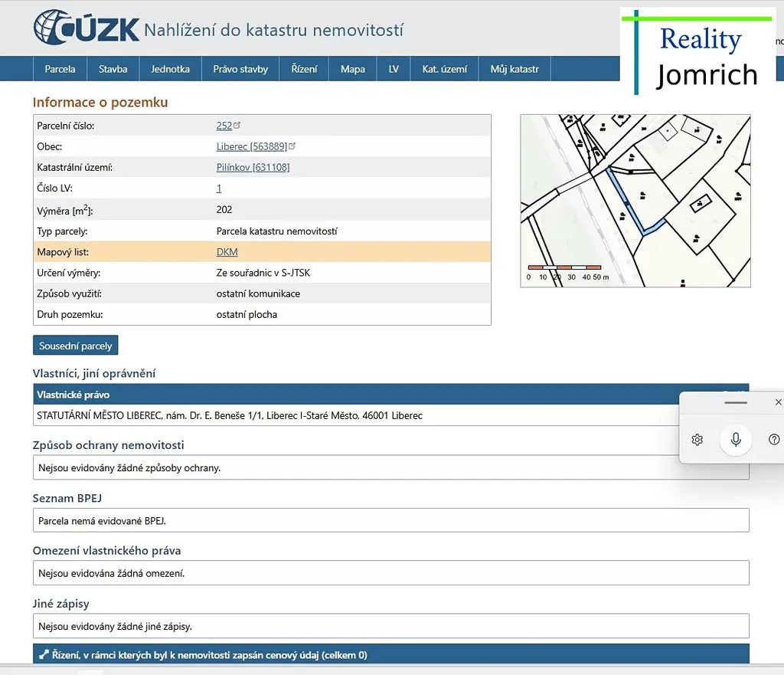This screenshot has height=675, width=784.
Task: Open voice typing help question mark
Action: tap(774, 439)
